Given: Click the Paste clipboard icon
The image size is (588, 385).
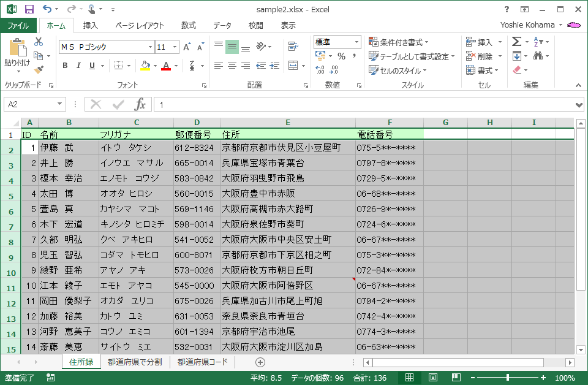Looking at the screenshot, I should pyautogui.click(x=18, y=48).
